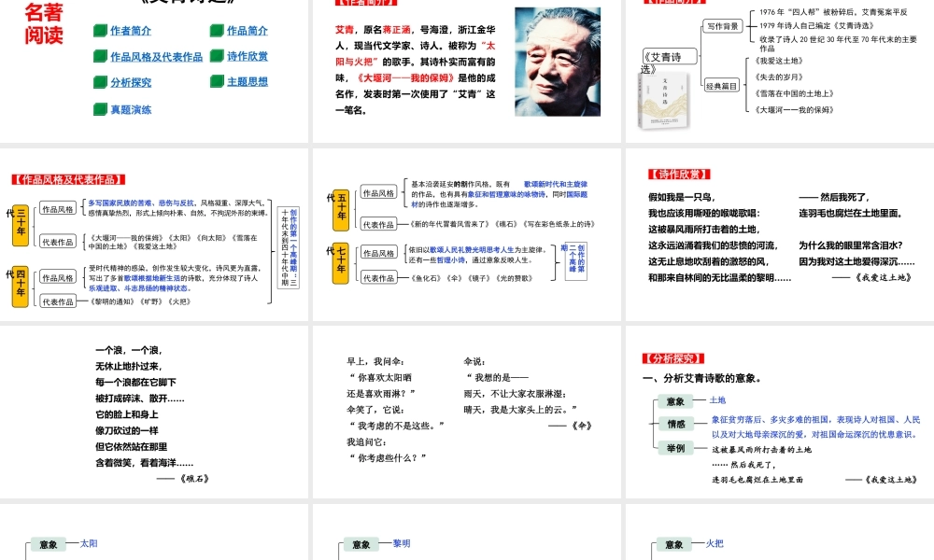The height and width of the screenshot is (560, 934).
Task: Open the 真题演练 link
Action: click(131, 109)
